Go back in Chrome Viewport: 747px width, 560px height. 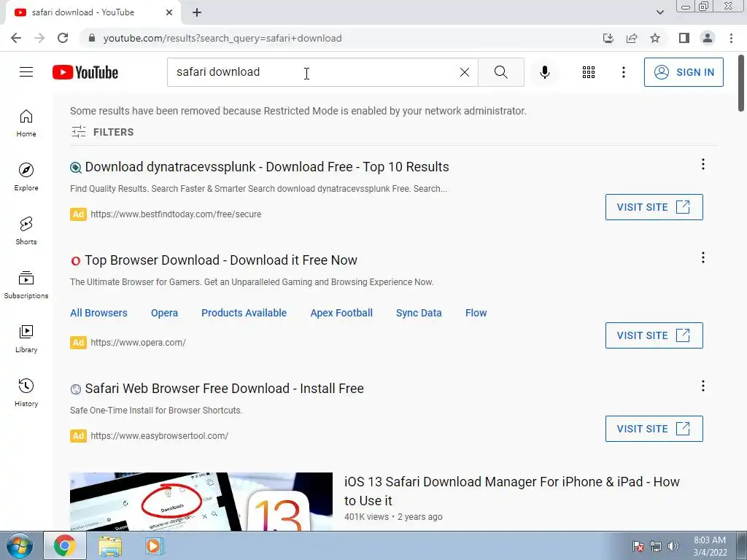(16, 38)
